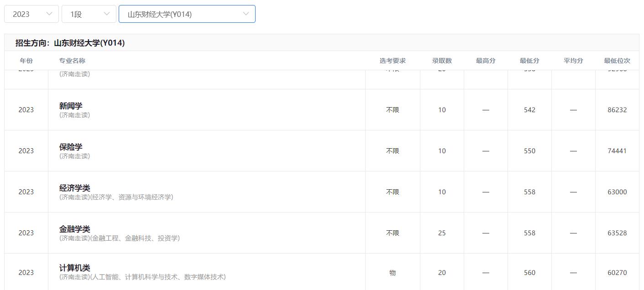Select the 金融学类 major name

point(75,229)
